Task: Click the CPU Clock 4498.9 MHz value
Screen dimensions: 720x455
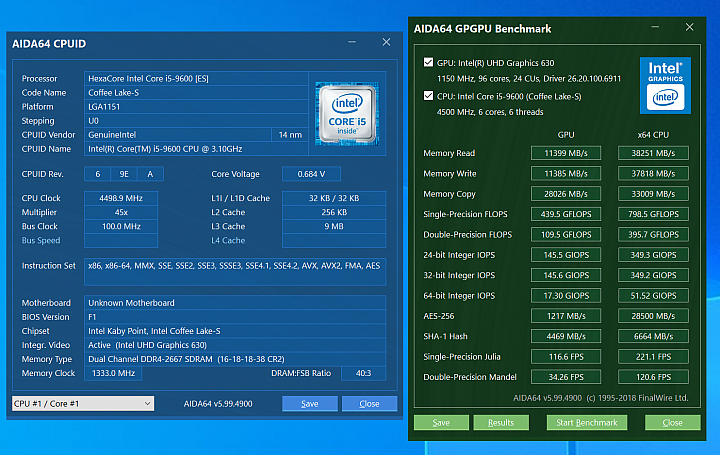Action: (121, 198)
